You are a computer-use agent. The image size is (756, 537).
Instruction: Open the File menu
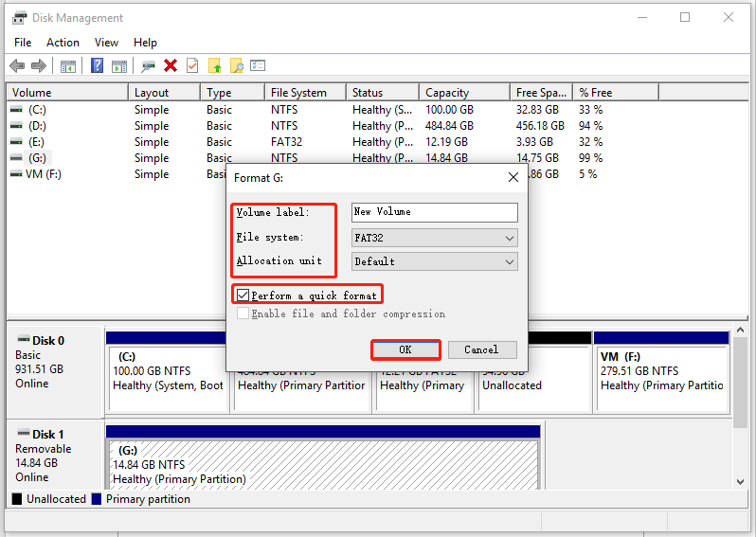pyautogui.click(x=23, y=43)
